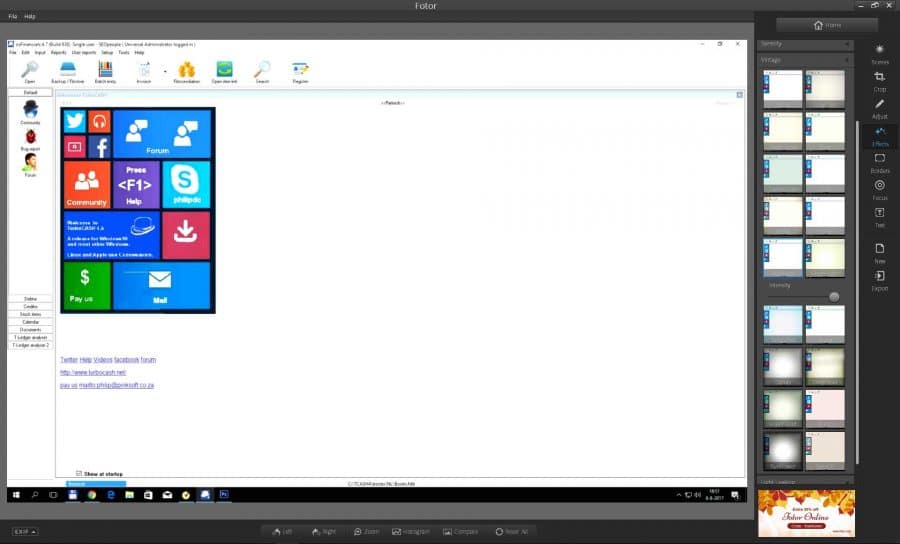Show the Histogram
This screenshot has width=900, height=544.
[411, 531]
